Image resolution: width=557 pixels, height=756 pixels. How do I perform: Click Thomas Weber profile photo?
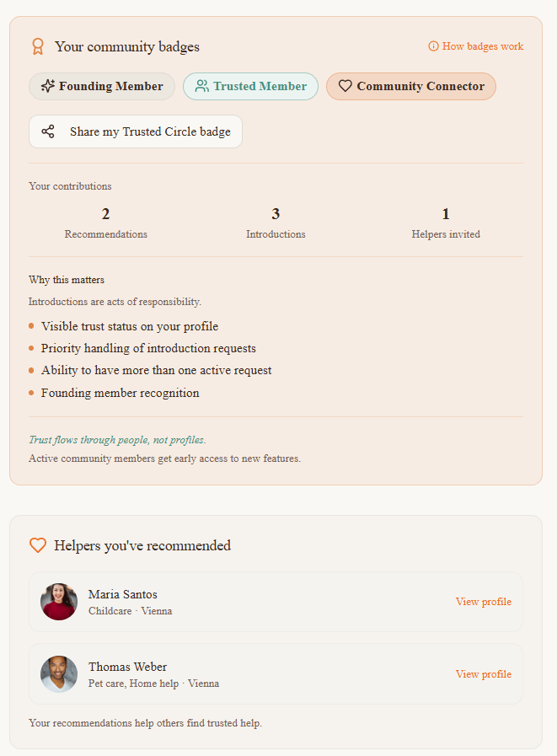point(59,674)
